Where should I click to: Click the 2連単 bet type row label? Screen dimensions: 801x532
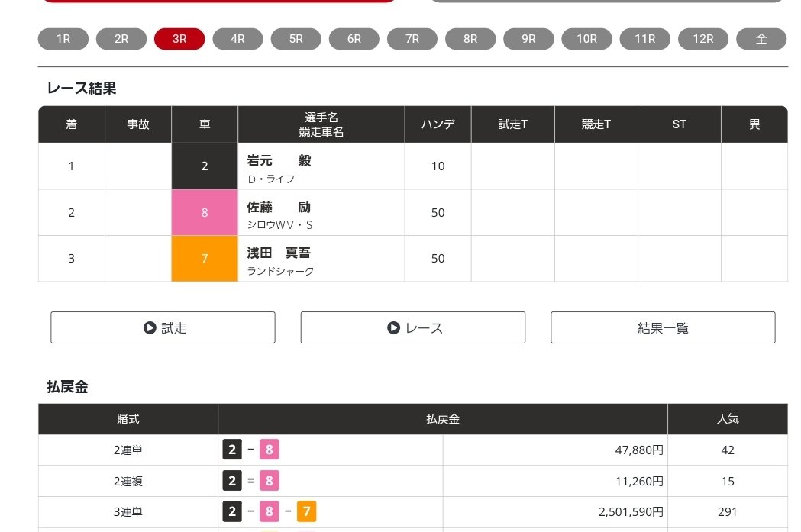pos(128,450)
